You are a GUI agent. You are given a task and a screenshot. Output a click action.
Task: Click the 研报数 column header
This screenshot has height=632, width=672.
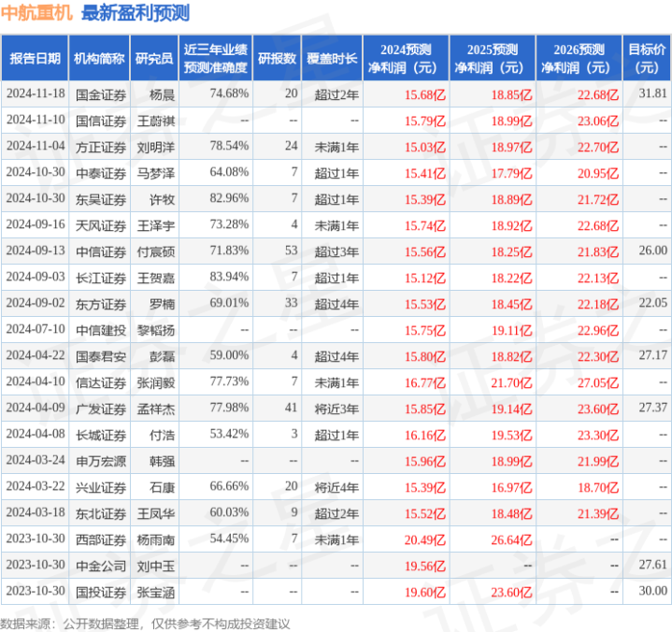point(277,58)
